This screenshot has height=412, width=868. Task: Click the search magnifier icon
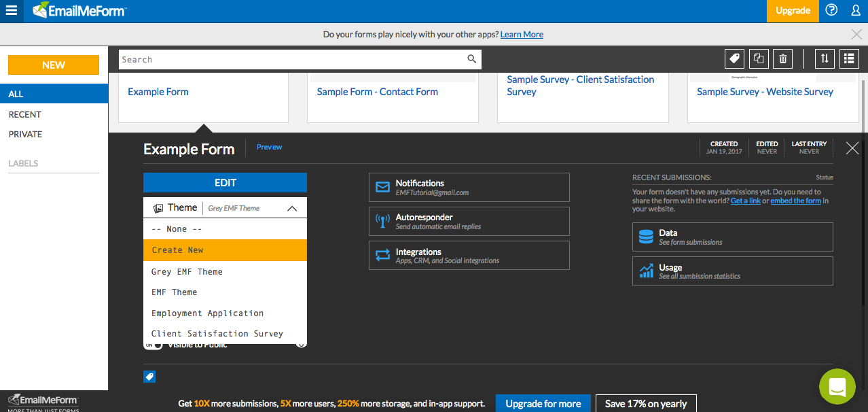coord(472,59)
